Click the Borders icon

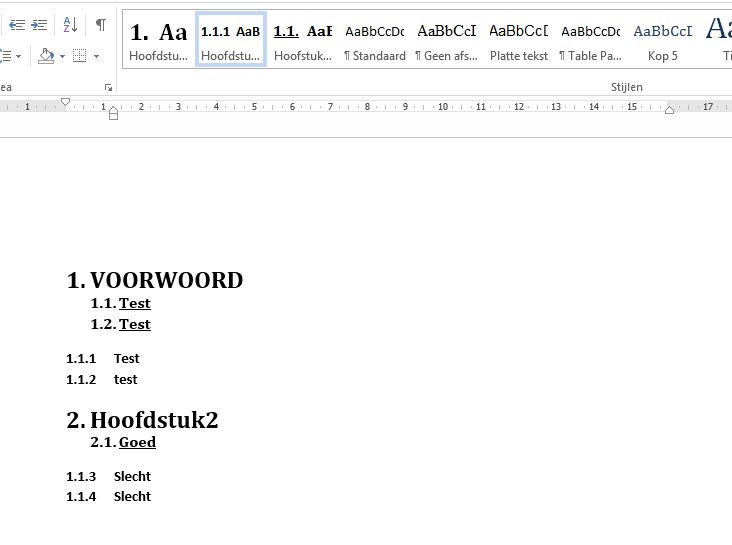pos(80,56)
